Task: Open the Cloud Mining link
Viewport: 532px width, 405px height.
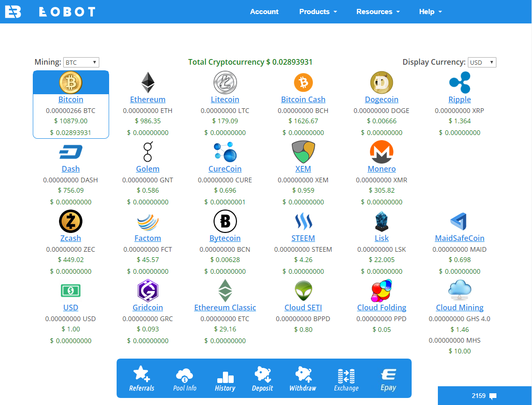Action: pyautogui.click(x=460, y=307)
